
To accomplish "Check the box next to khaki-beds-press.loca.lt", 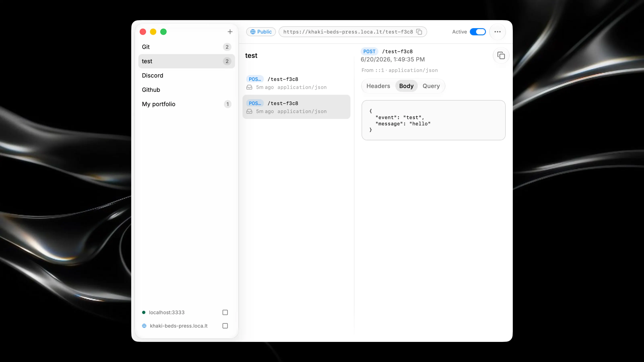I will [225, 326].
